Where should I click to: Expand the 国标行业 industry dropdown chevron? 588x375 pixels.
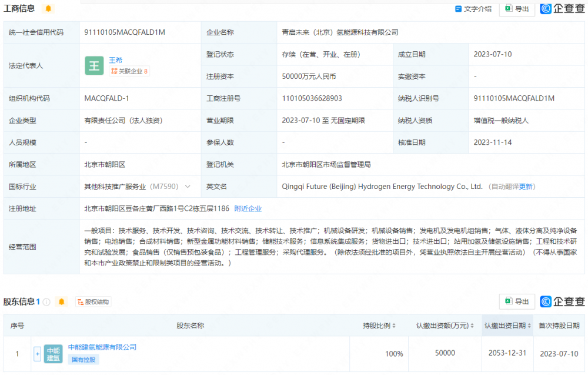pyautogui.click(x=188, y=187)
